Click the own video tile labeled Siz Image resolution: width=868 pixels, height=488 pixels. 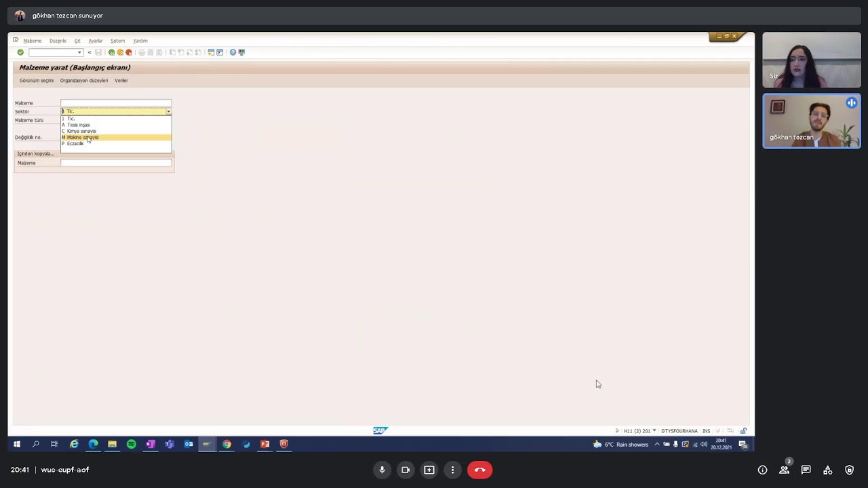coord(812,60)
